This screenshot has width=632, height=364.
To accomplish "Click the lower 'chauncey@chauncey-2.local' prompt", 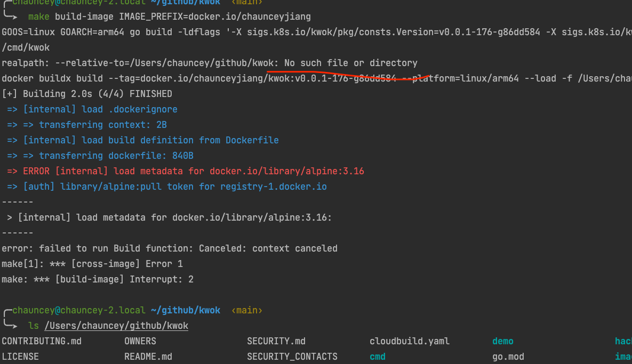I will pos(78,311).
